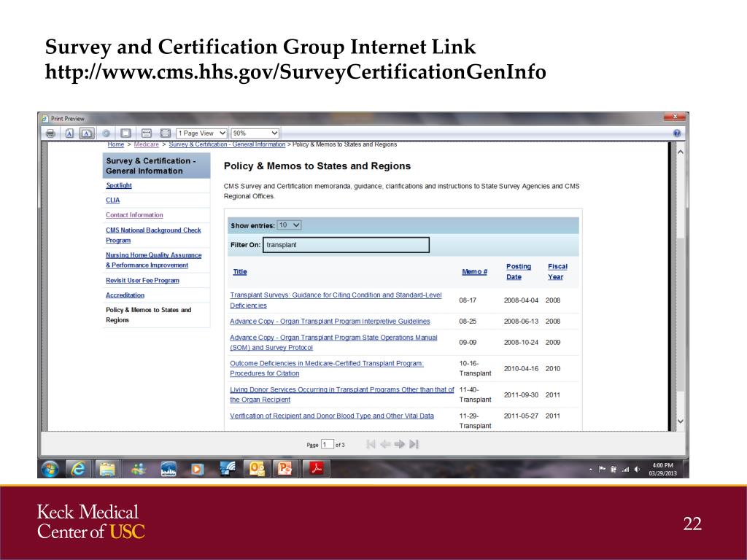
Task: Expand the 90% zoom dropdown
Action: point(255,133)
